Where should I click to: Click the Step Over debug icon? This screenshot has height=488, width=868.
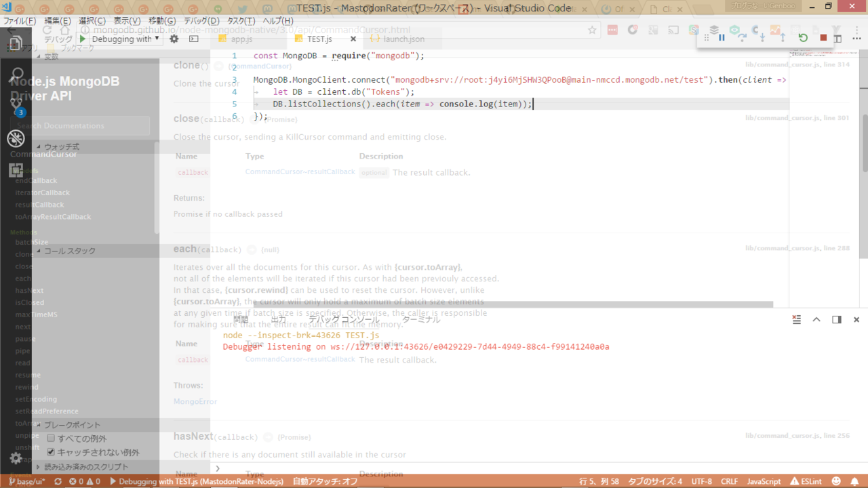click(x=742, y=38)
